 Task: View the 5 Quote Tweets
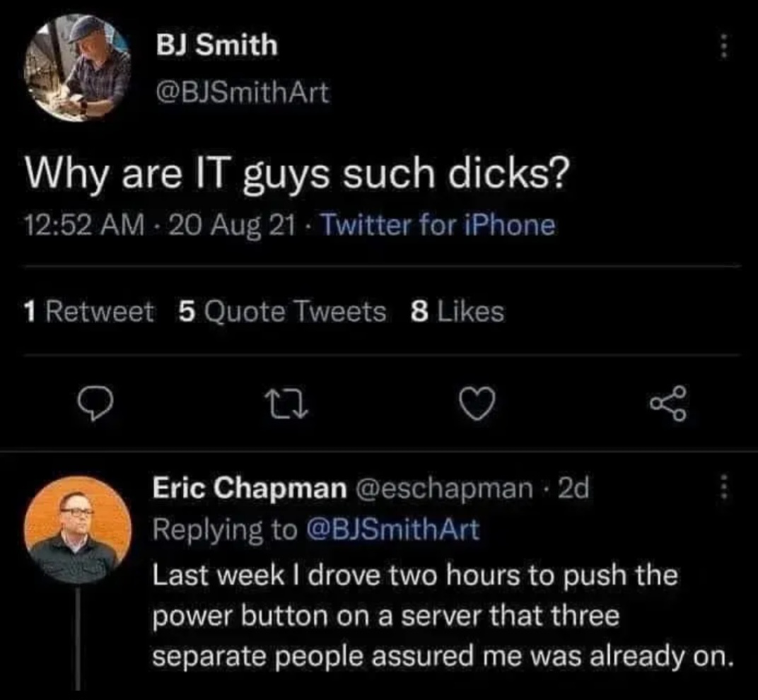(x=283, y=311)
